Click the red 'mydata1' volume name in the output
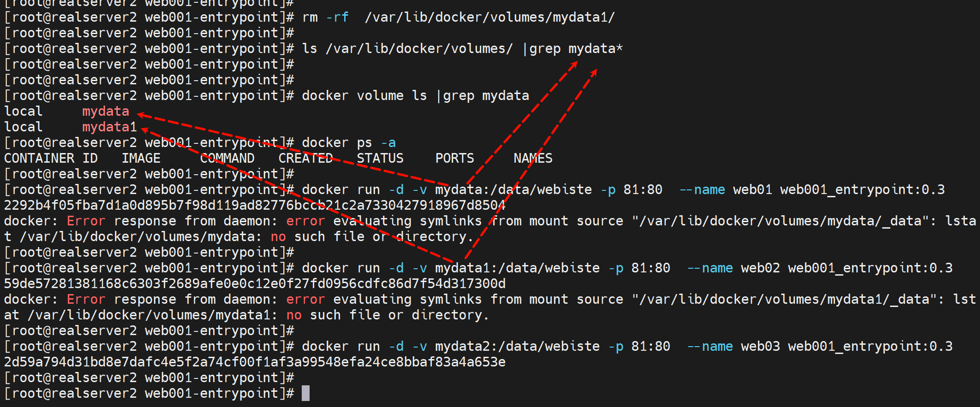Screen dimensions: 980x407 click(x=109, y=127)
